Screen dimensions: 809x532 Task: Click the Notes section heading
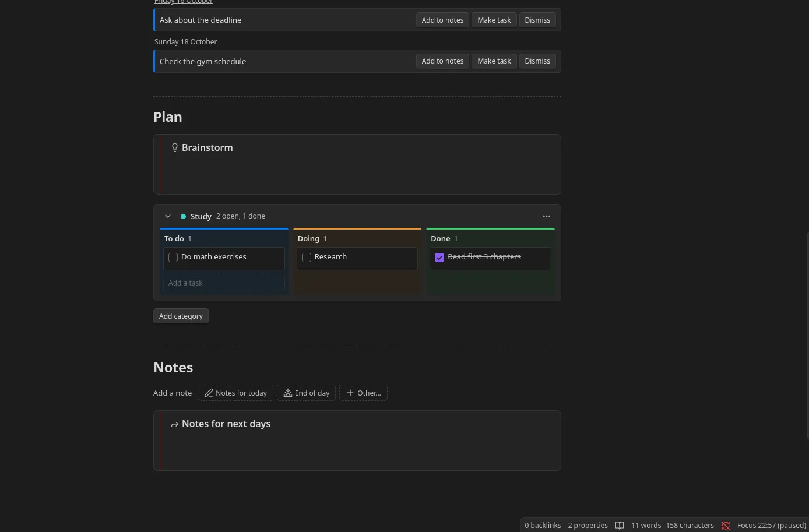coord(173,368)
